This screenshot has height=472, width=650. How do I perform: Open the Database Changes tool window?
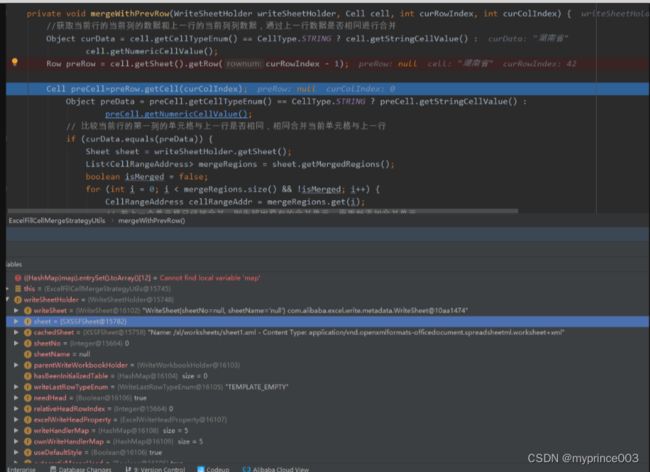[80, 469]
